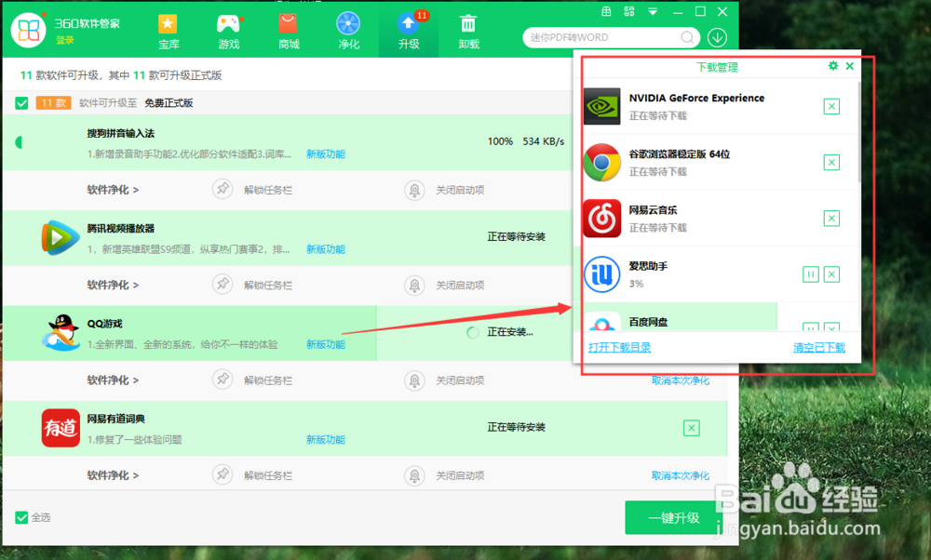Switch to the 净化 tab
The width and height of the screenshot is (931, 560).
point(348,32)
